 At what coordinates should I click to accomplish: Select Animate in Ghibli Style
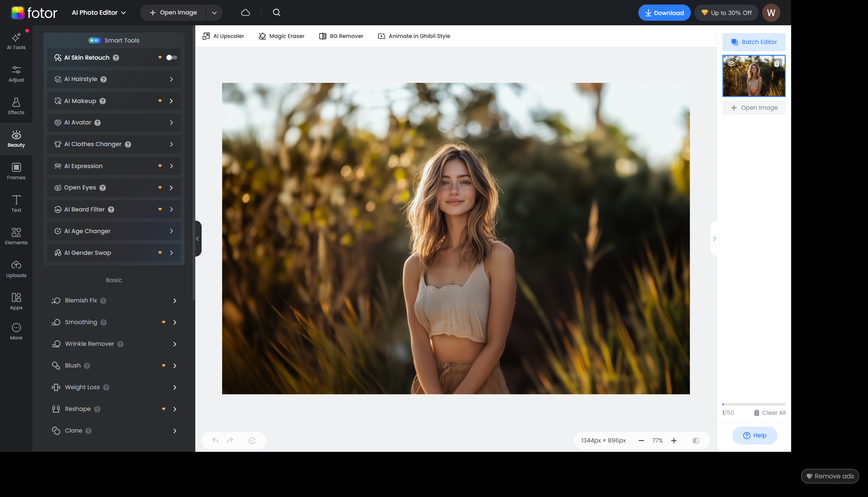[414, 36]
